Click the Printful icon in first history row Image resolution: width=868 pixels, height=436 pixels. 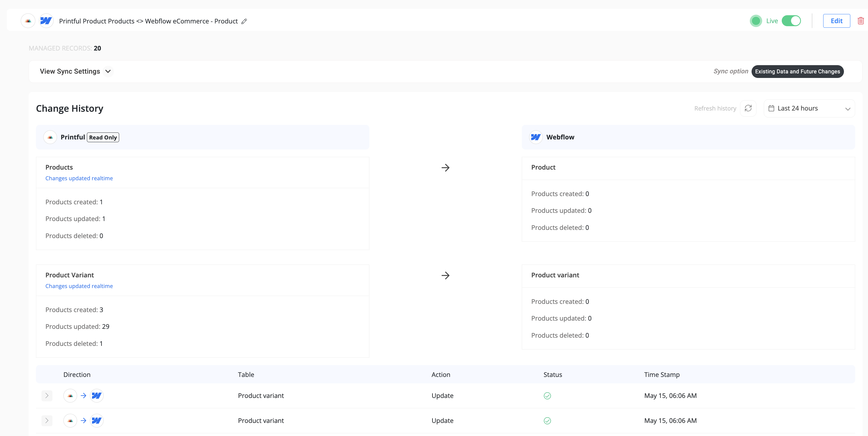click(70, 396)
